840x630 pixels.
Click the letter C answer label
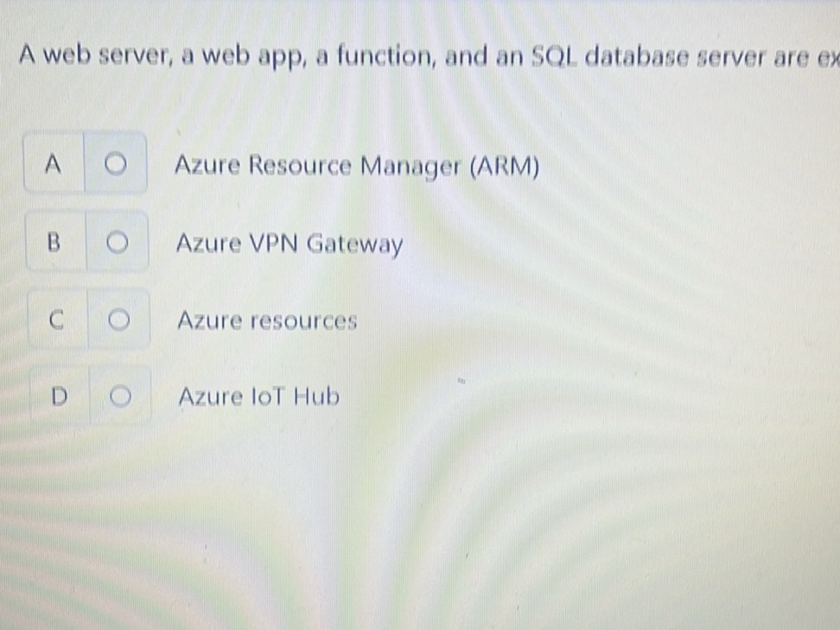[55, 321]
